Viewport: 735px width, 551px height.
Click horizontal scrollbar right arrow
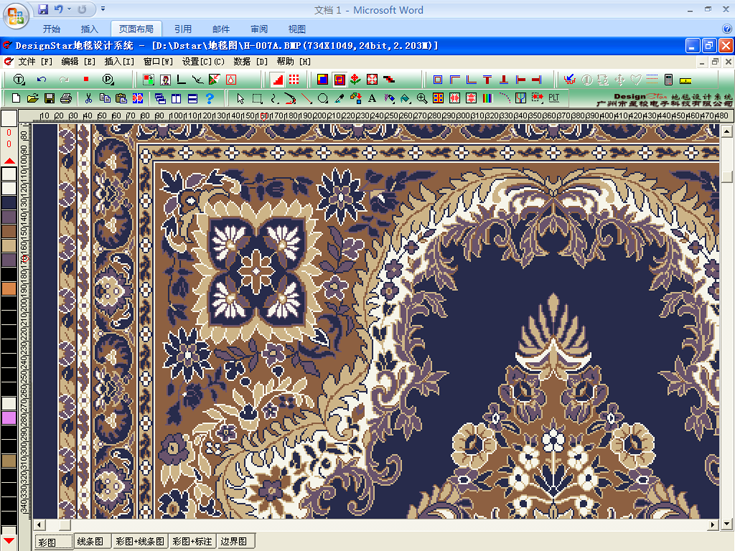(x=712, y=525)
